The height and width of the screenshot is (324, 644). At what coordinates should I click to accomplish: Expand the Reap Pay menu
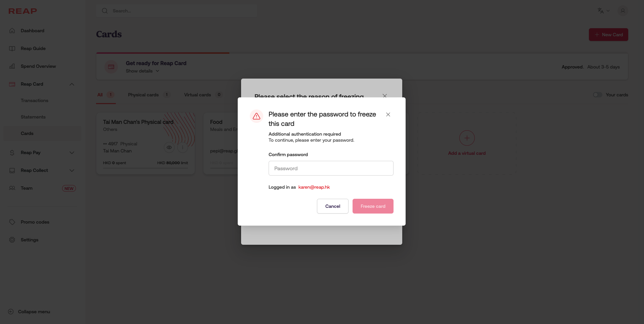coord(72,152)
